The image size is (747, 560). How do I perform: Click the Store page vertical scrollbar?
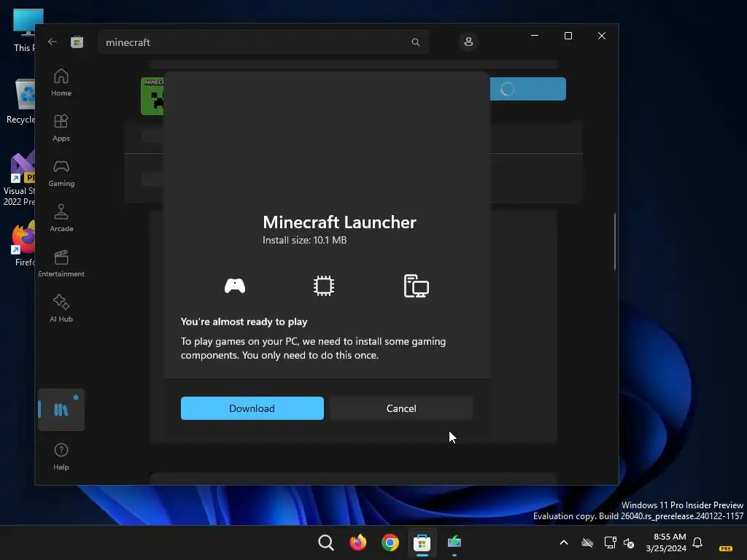click(x=614, y=242)
